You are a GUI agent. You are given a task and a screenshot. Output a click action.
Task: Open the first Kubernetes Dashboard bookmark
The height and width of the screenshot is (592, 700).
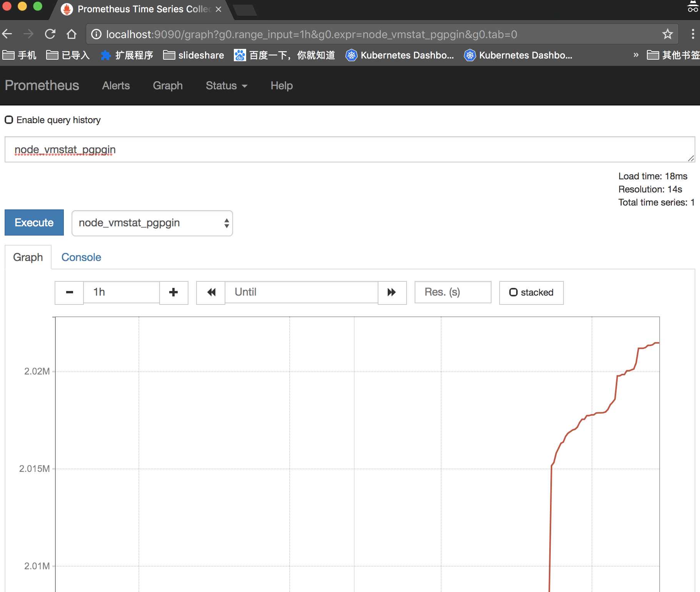400,55
